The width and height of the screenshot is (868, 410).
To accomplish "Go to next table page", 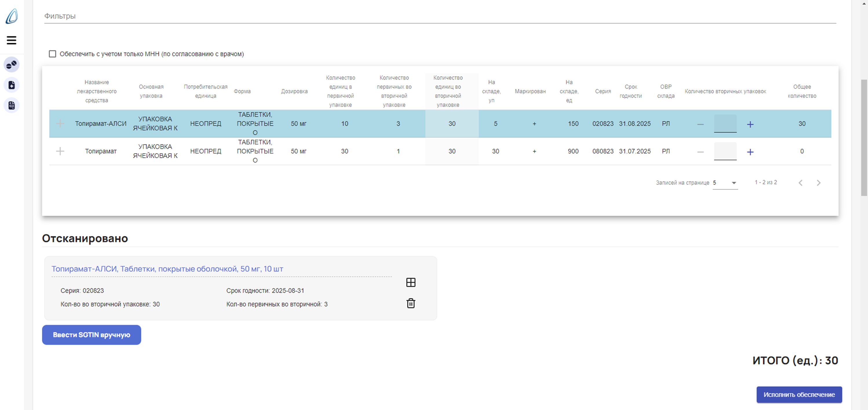I will pyautogui.click(x=818, y=183).
